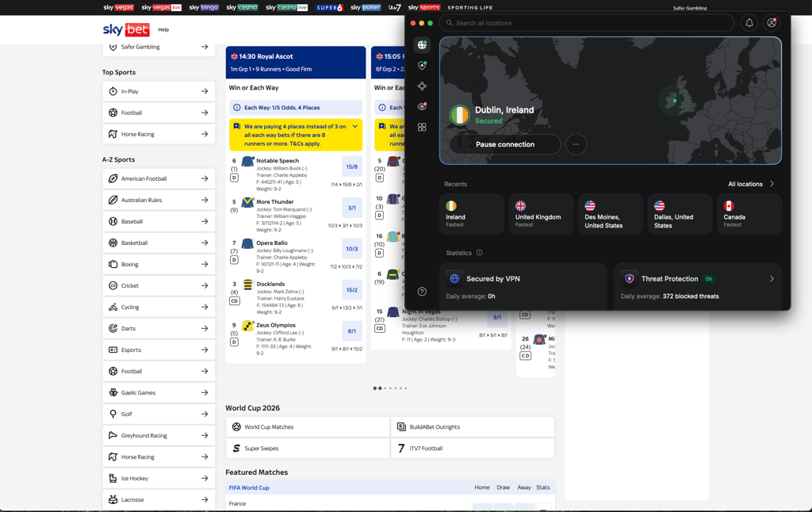812x512 pixels.
Task: Select 15/8 odds for Notable Speech
Action: tap(351, 166)
